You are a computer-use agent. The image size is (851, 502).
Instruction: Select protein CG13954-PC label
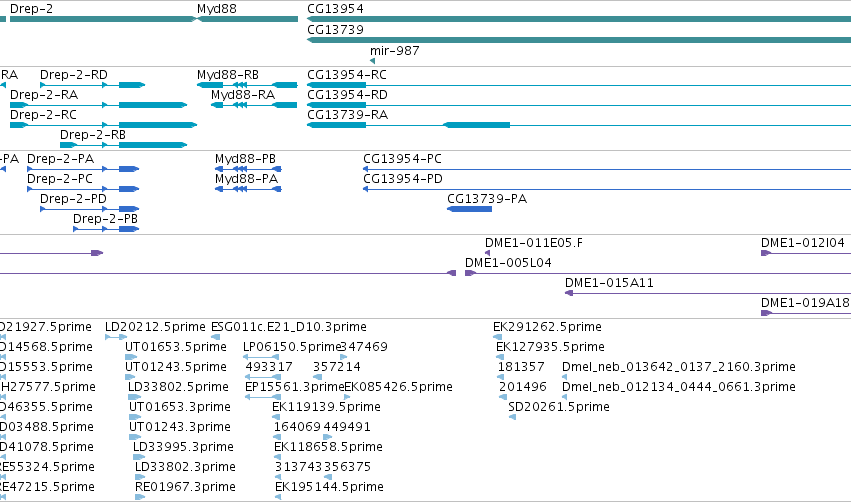[402, 158]
